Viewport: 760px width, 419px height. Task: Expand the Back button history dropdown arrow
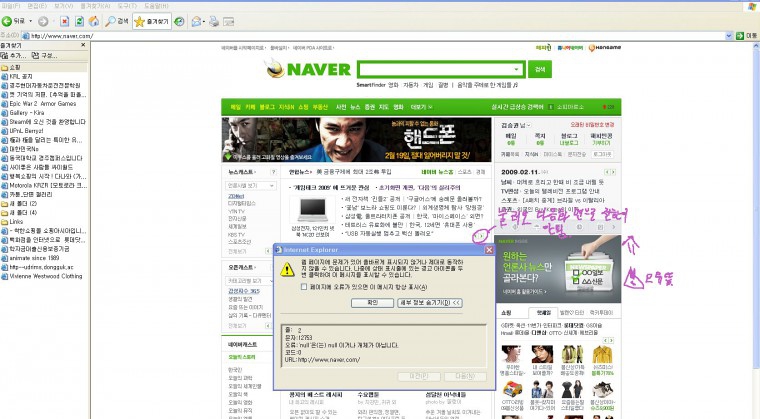tap(31, 21)
